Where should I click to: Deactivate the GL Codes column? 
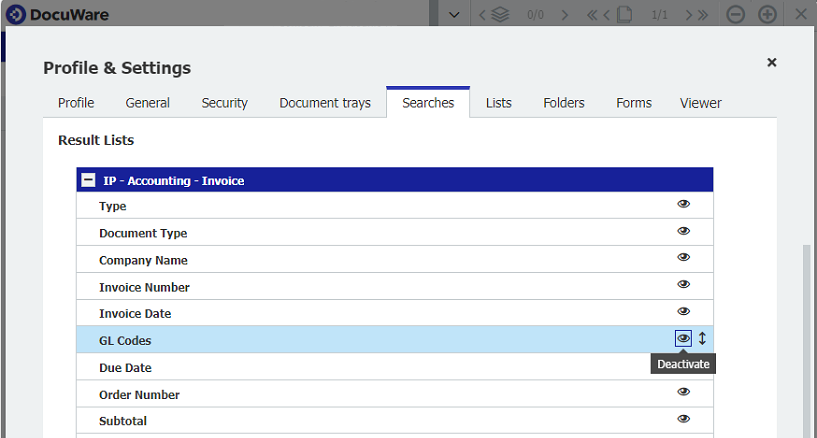tap(684, 339)
